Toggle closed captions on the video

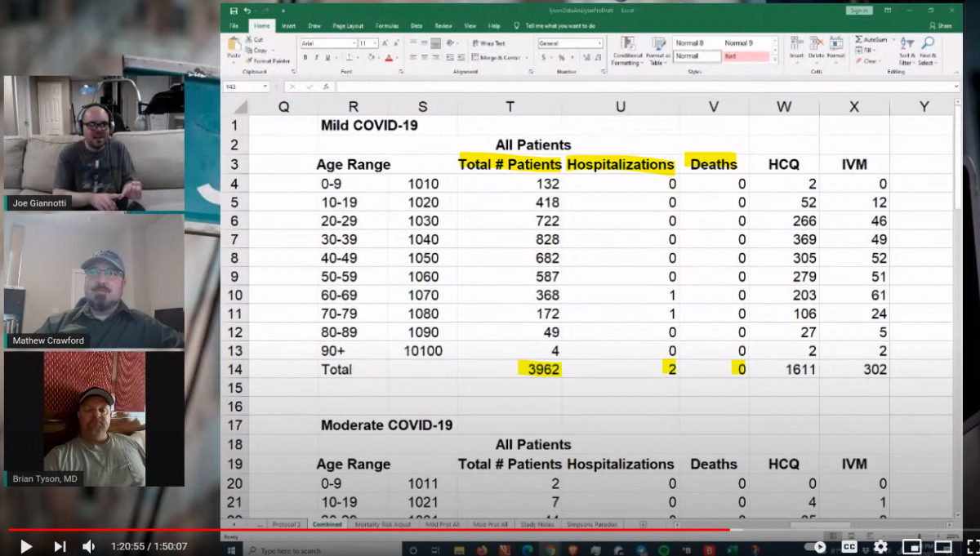[849, 546]
